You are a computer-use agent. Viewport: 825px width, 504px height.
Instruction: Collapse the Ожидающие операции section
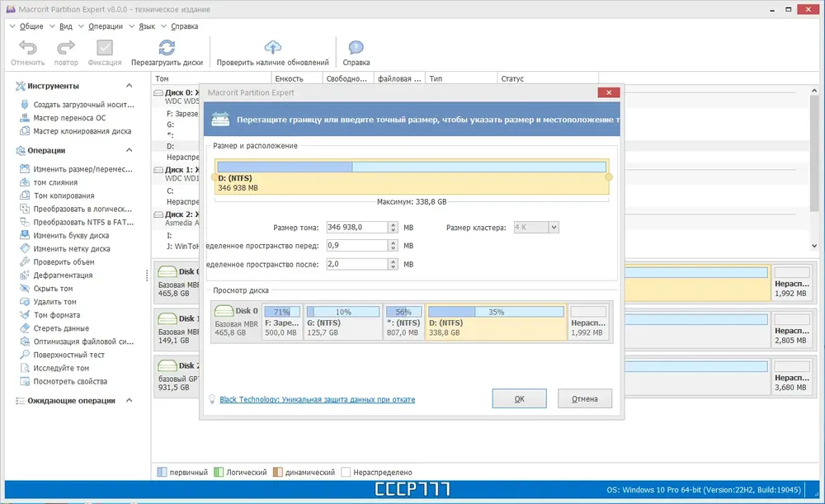click(130, 400)
